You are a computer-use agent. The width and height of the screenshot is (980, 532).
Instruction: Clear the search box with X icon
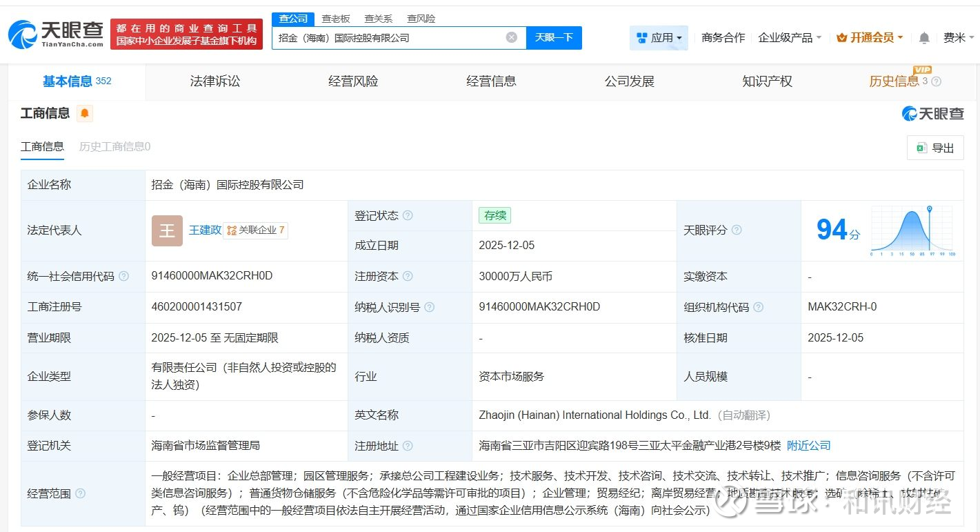pyautogui.click(x=511, y=37)
